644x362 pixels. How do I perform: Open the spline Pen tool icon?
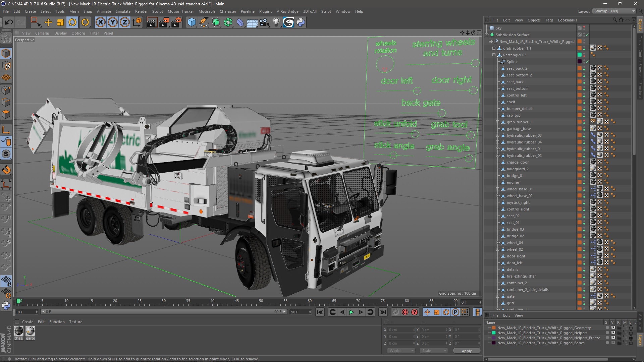204,22
